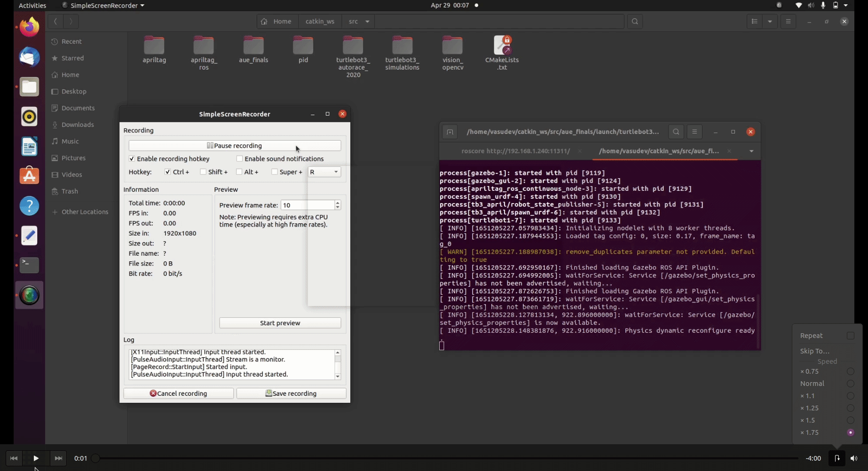Click Save recording button
Image resolution: width=868 pixels, height=471 pixels.
click(x=291, y=393)
